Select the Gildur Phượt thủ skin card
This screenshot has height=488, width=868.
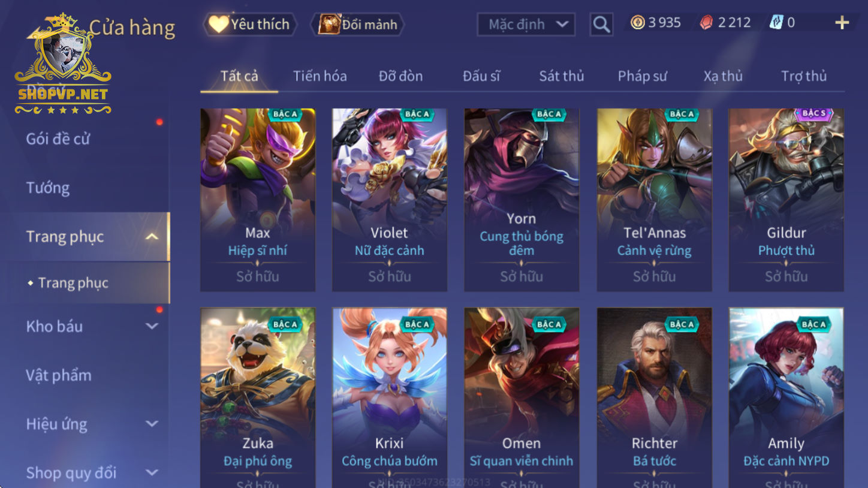click(x=786, y=200)
